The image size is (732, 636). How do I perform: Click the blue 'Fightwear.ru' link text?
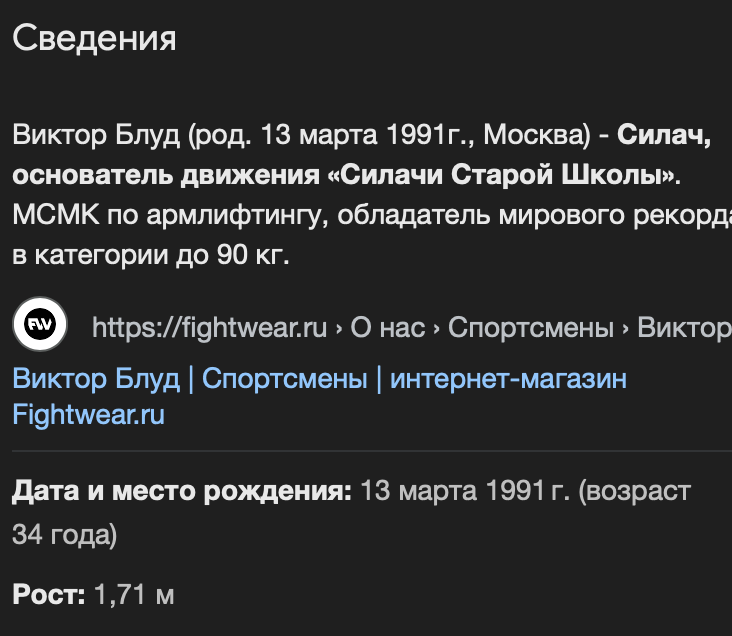point(89,415)
